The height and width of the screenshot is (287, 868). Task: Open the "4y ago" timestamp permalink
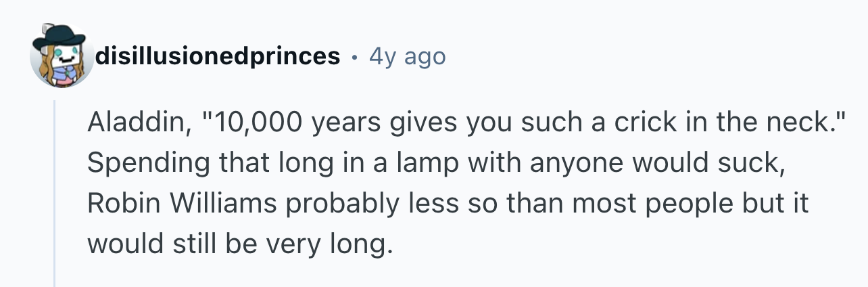coord(407,57)
